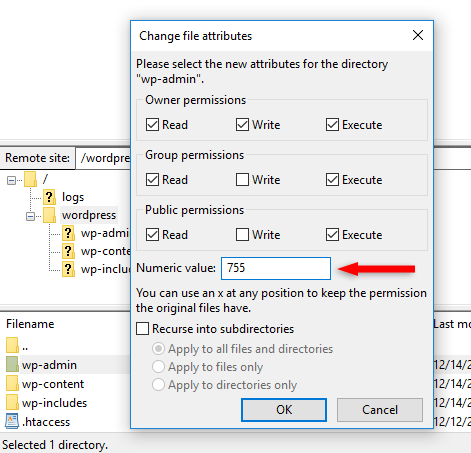Click the Numeric value input field

pos(276,268)
